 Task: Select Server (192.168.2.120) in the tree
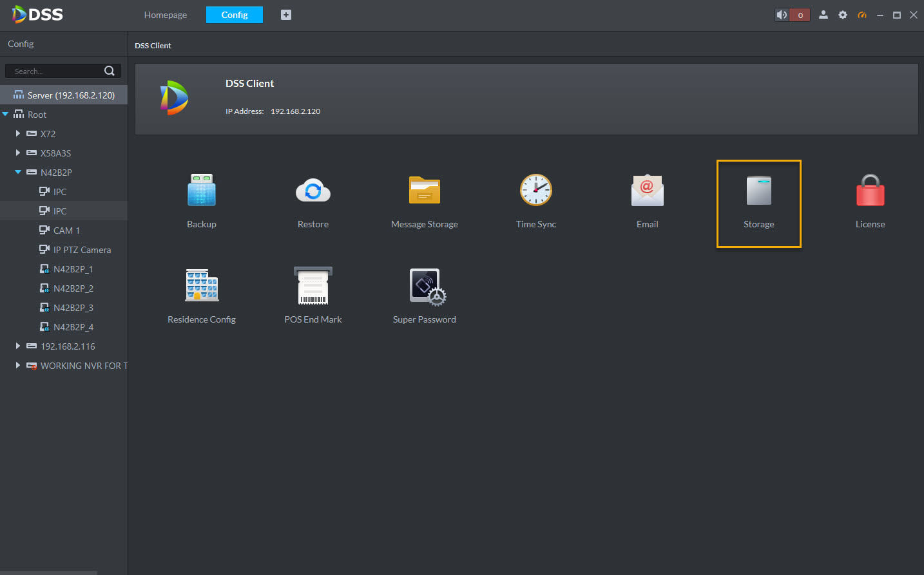point(64,95)
